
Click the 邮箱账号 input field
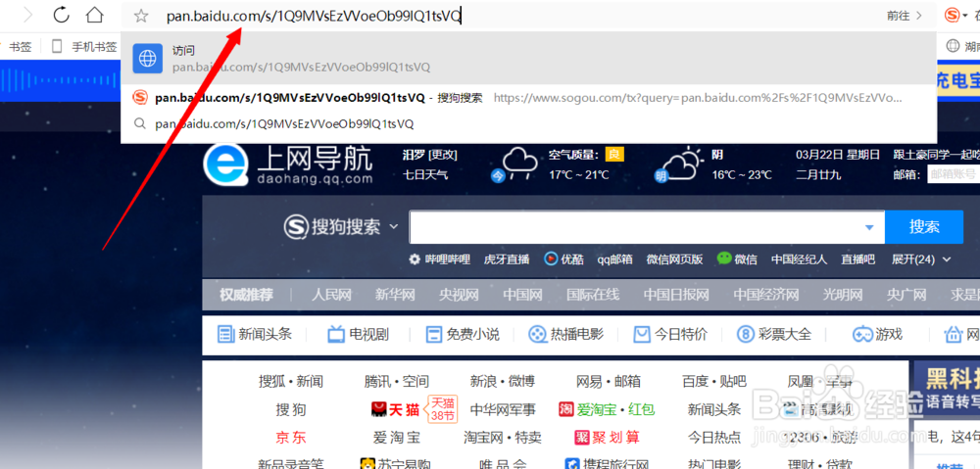pos(954,175)
